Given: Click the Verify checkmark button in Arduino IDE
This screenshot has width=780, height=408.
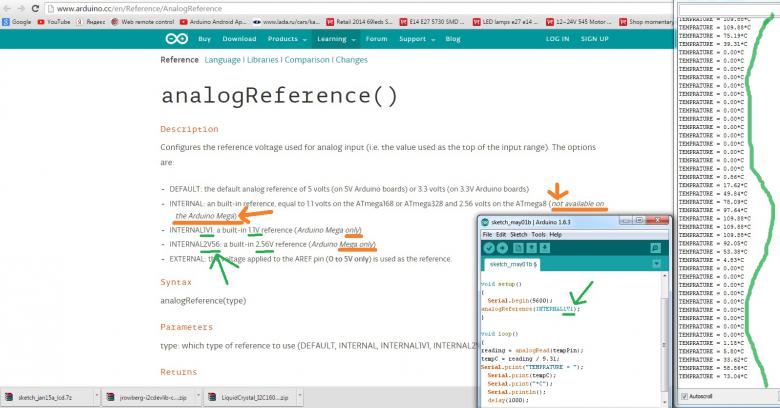Looking at the screenshot, I should pyautogui.click(x=489, y=248).
